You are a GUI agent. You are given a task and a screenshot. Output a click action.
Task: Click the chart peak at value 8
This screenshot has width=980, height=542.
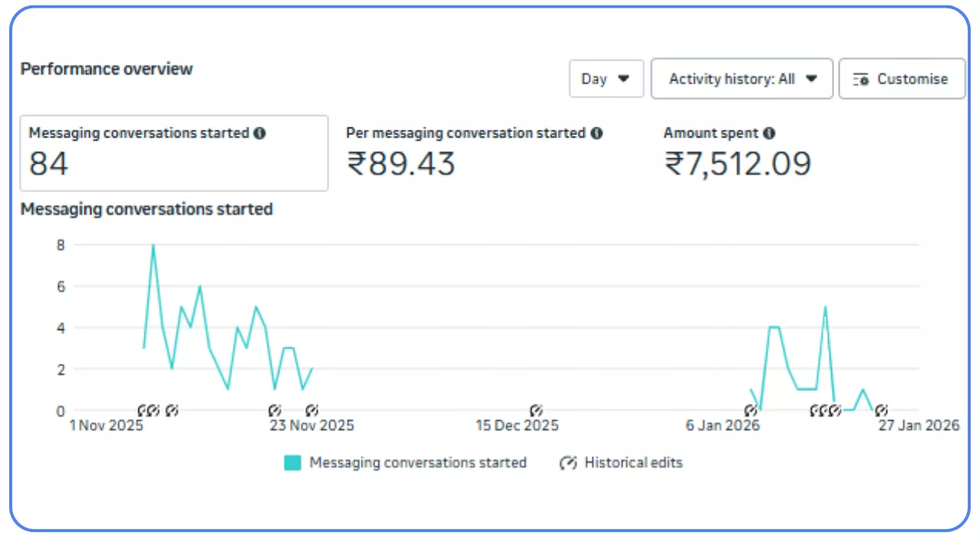pos(153,246)
